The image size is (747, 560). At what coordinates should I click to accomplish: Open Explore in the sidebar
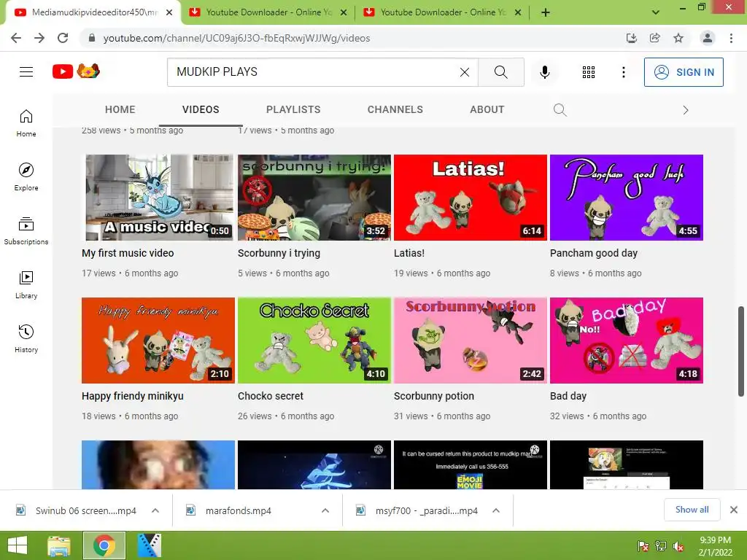coord(26,177)
